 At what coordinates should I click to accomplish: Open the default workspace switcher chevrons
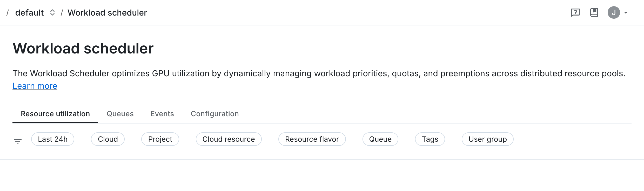pyautogui.click(x=52, y=12)
